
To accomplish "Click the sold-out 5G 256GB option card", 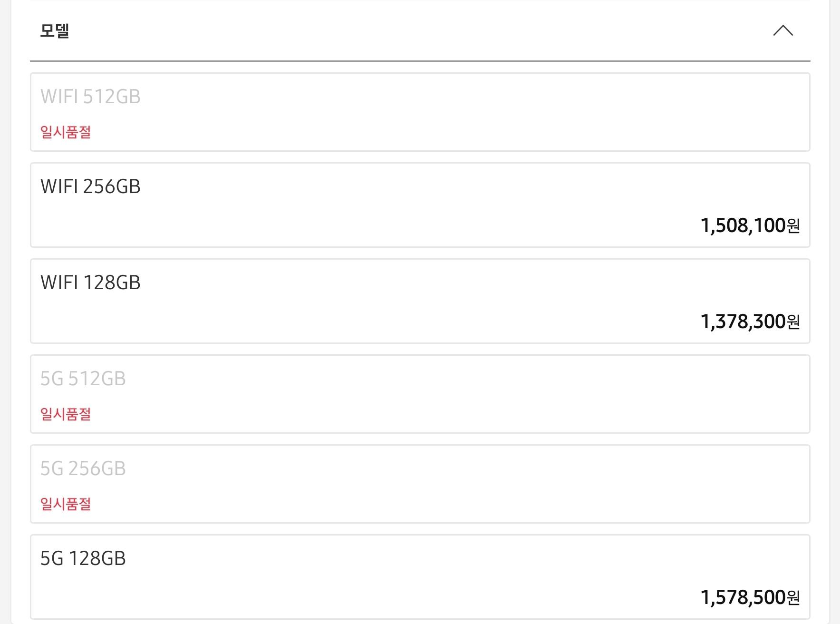I will click(x=420, y=484).
